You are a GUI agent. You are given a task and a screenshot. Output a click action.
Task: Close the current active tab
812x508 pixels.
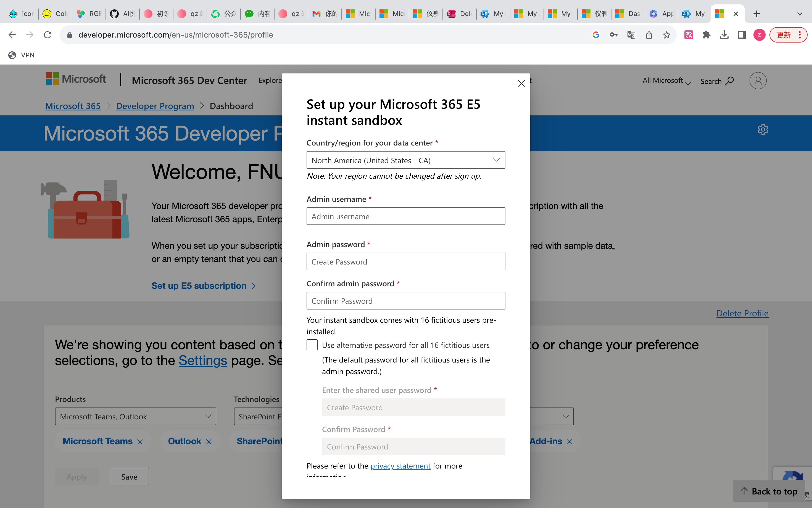point(735,14)
